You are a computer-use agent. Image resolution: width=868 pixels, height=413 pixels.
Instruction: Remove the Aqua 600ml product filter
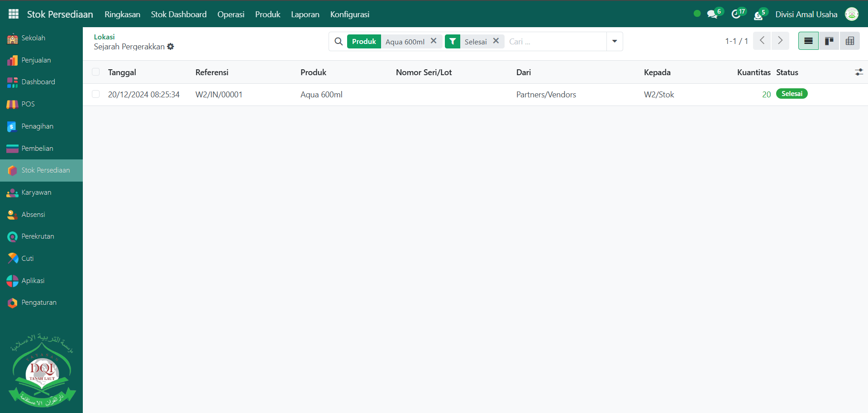click(x=434, y=41)
